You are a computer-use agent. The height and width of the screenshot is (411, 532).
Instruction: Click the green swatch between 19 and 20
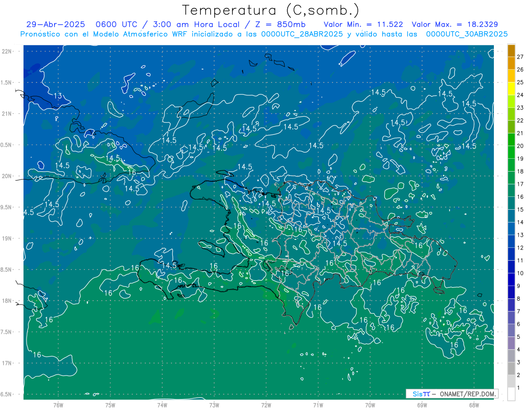pyautogui.click(x=512, y=152)
